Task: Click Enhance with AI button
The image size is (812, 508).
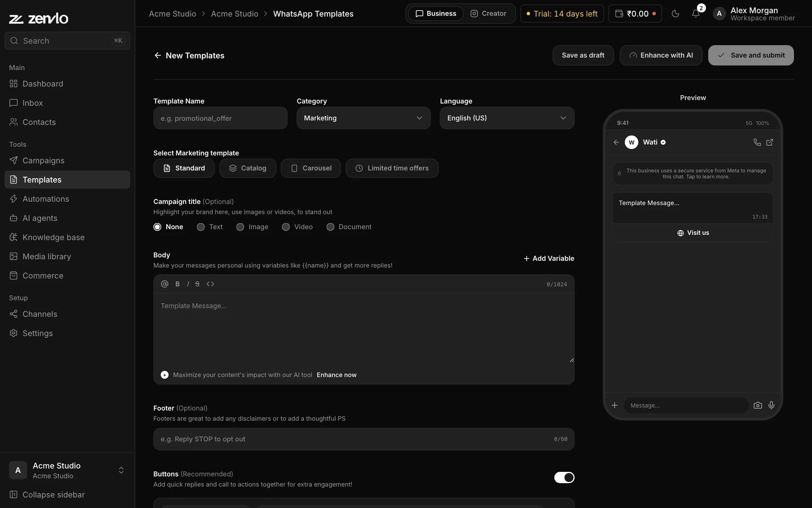Action: [x=661, y=55]
